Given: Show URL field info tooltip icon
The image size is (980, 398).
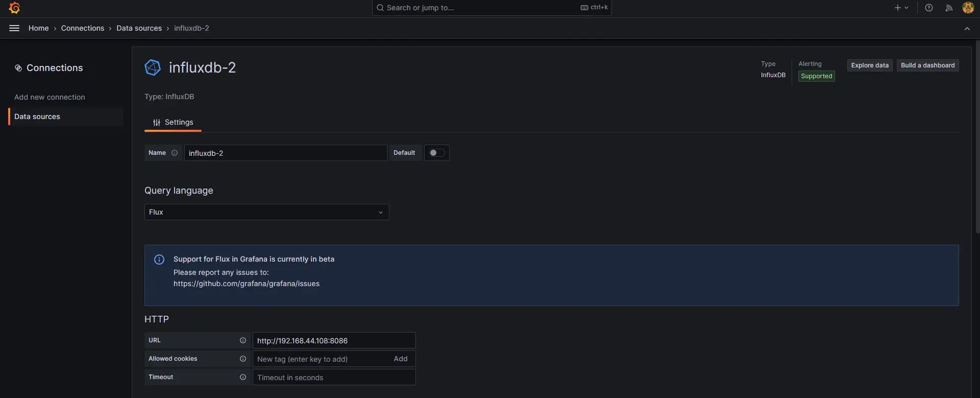Looking at the screenshot, I should tap(243, 340).
